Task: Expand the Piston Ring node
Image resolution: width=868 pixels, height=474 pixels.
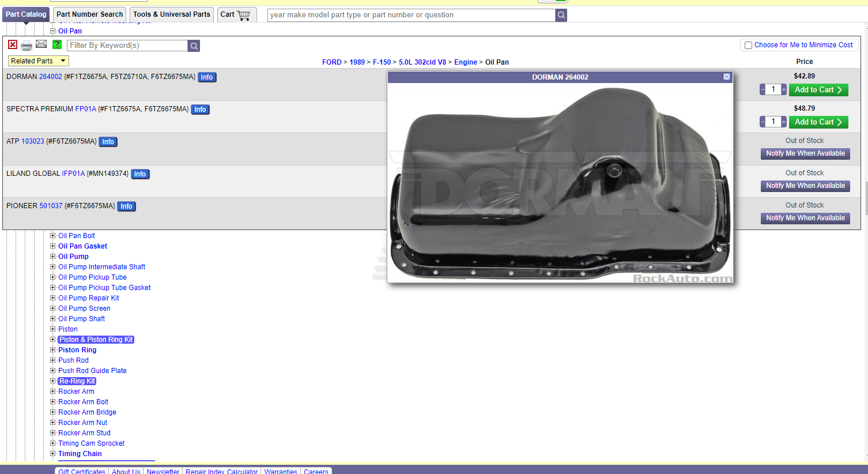Action: [x=53, y=350]
